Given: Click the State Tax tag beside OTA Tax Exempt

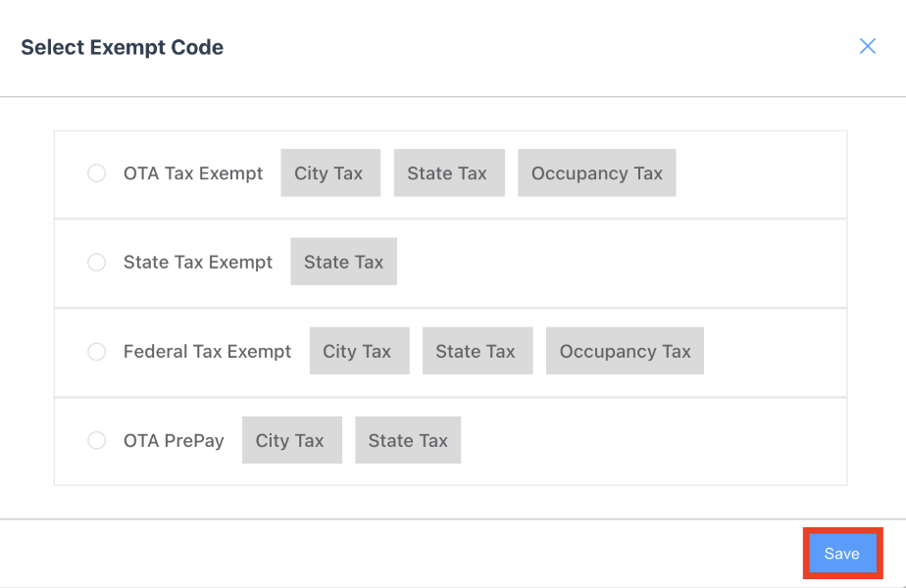Looking at the screenshot, I should 449,172.
